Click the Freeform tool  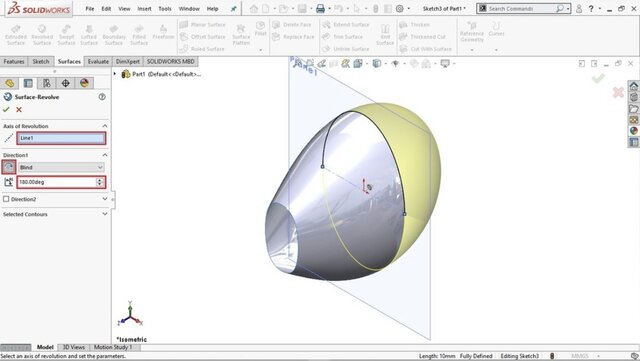pos(163,32)
